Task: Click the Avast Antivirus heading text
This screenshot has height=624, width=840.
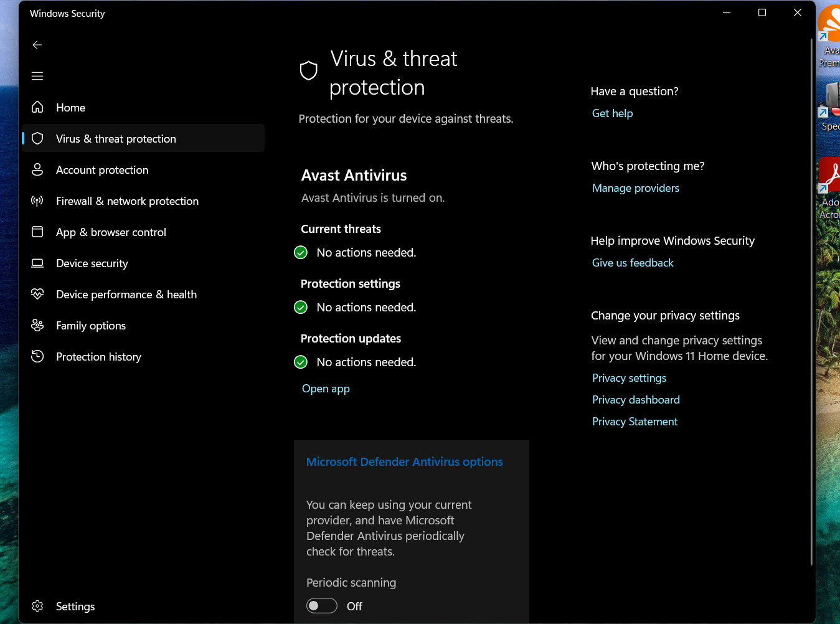Action: click(354, 176)
